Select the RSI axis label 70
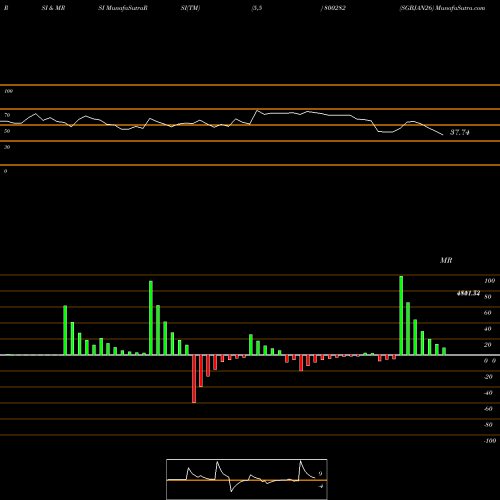This screenshot has height=500, width=500. [x=7, y=115]
